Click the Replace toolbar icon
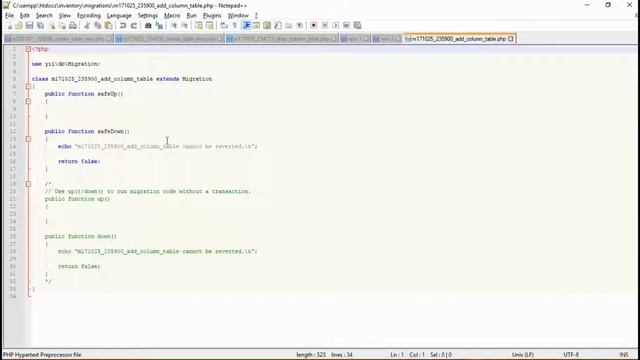Image resolution: width=640 pixels, height=360 pixels. (x=159, y=26)
